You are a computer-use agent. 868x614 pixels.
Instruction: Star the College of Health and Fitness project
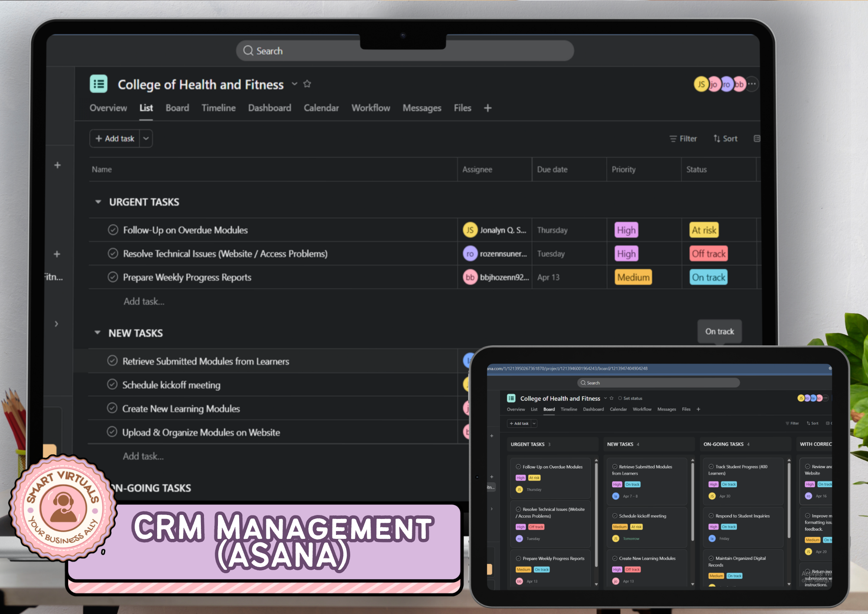tap(307, 84)
